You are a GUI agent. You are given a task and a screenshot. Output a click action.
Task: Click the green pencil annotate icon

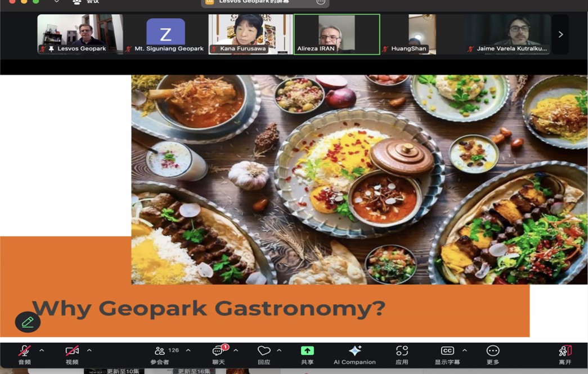(x=28, y=322)
